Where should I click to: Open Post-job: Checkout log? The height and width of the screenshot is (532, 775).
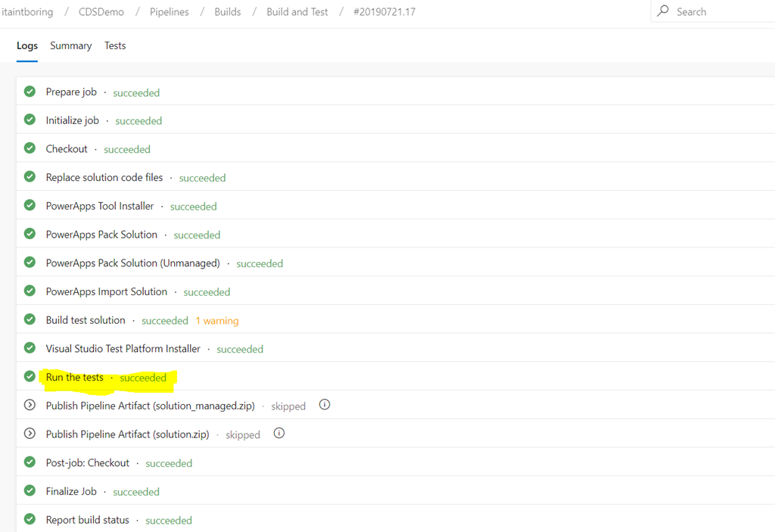tap(395, 463)
